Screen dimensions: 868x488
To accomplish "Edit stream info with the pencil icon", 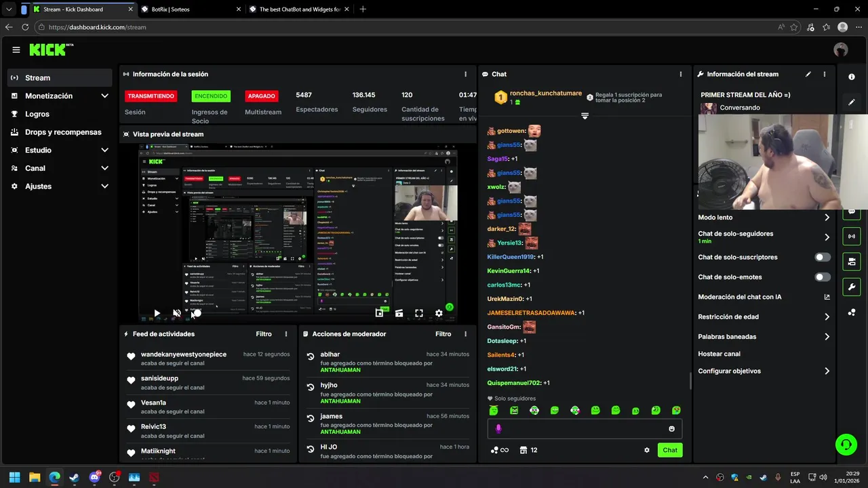I will pyautogui.click(x=808, y=74).
